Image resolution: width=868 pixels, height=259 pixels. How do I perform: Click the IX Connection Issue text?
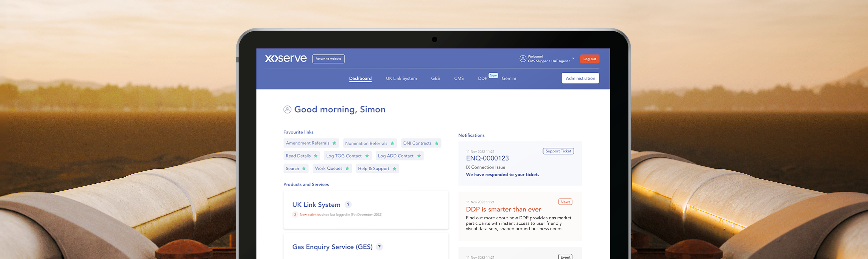click(485, 167)
